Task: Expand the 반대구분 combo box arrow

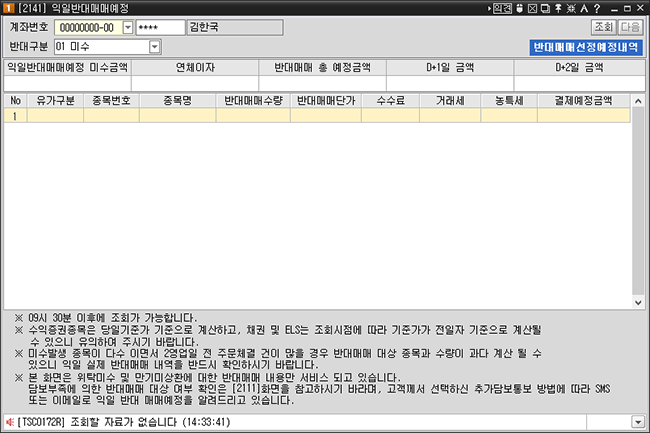Action: coord(155,47)
